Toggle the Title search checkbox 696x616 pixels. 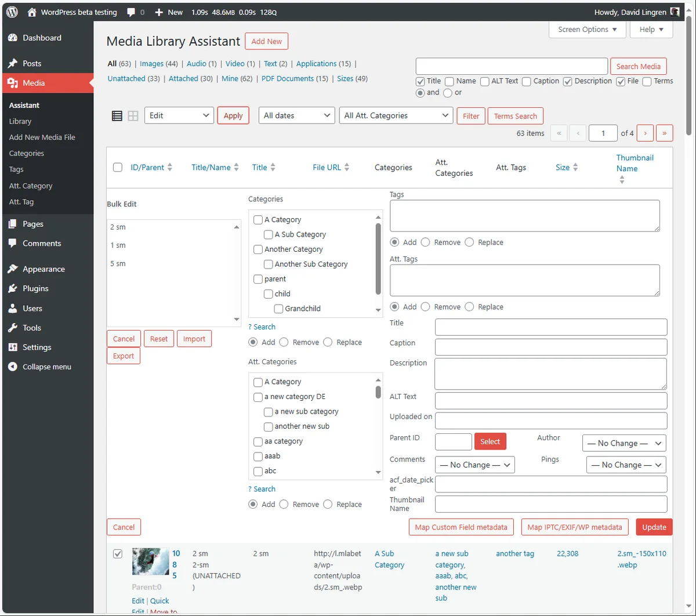[420, 81]
